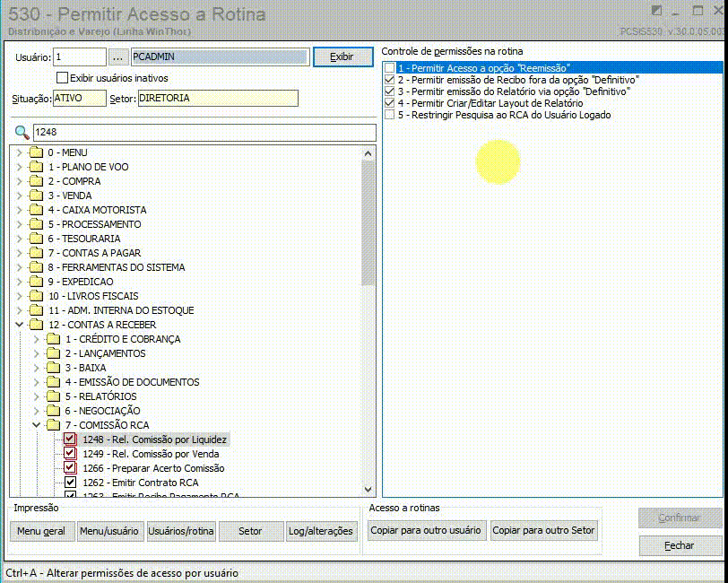Click the folder icon for 2 - COMPRA
Screen dimensions: 728x583
[x=36, y=181]
